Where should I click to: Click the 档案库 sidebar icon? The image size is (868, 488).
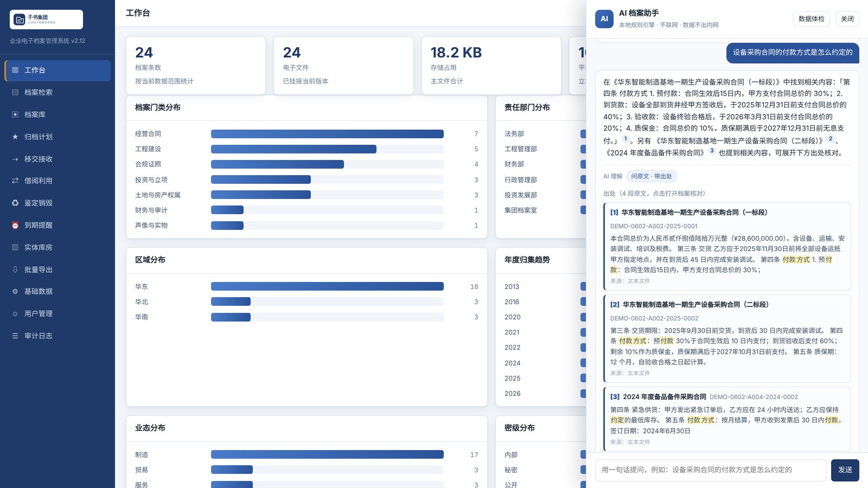point(15,115)
